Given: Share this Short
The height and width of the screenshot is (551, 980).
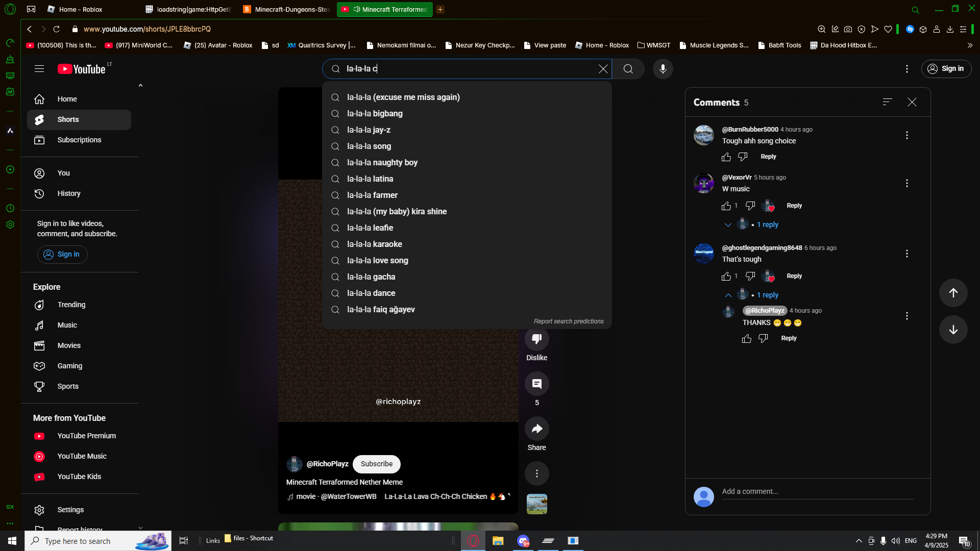Looking at the screenshot, I should [537, 429].
